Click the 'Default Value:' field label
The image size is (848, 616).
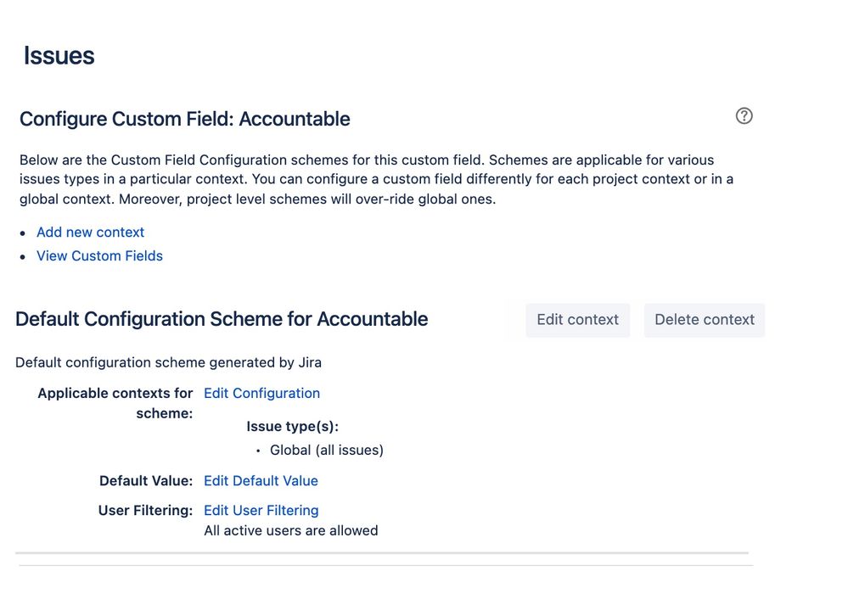click(146, 481)
